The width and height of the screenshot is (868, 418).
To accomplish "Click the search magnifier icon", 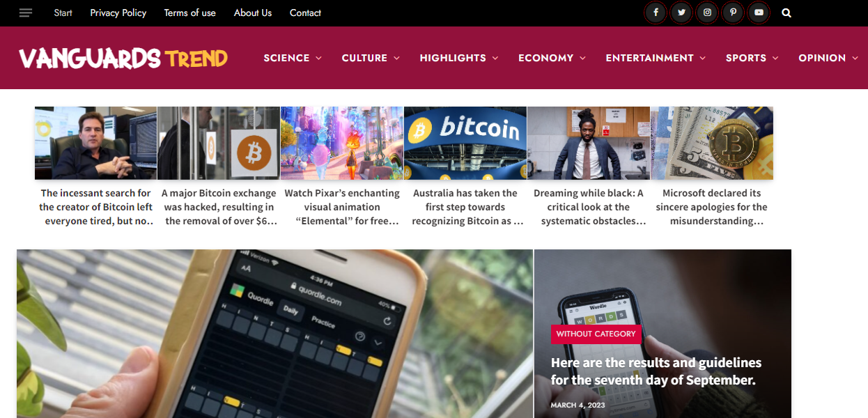I will coord(786,13).
